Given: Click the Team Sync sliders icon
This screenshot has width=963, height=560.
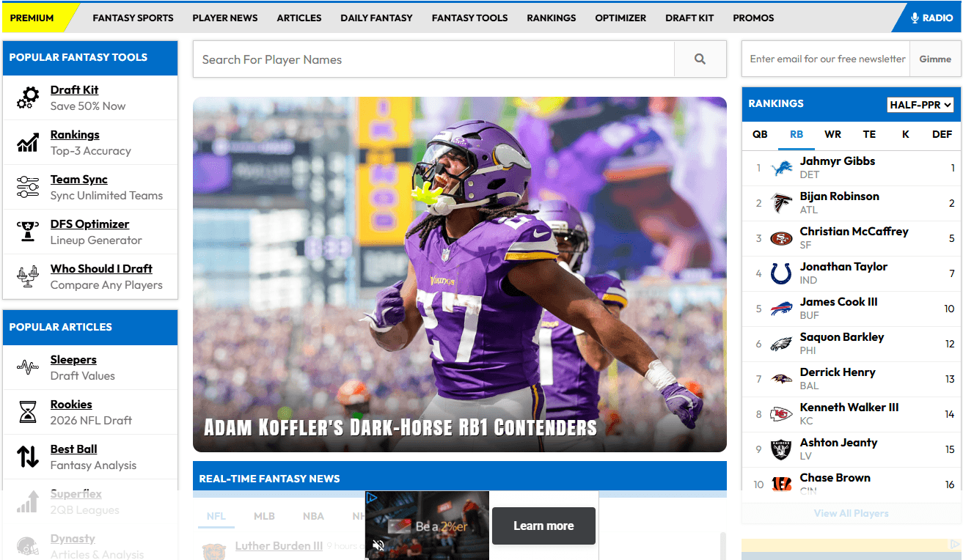Looking at the screenshot, I should [28, 187].
